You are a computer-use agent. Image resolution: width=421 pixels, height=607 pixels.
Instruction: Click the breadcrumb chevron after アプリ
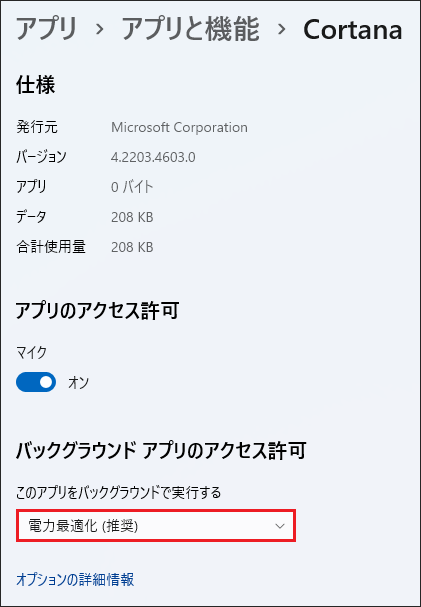point(100,29)
